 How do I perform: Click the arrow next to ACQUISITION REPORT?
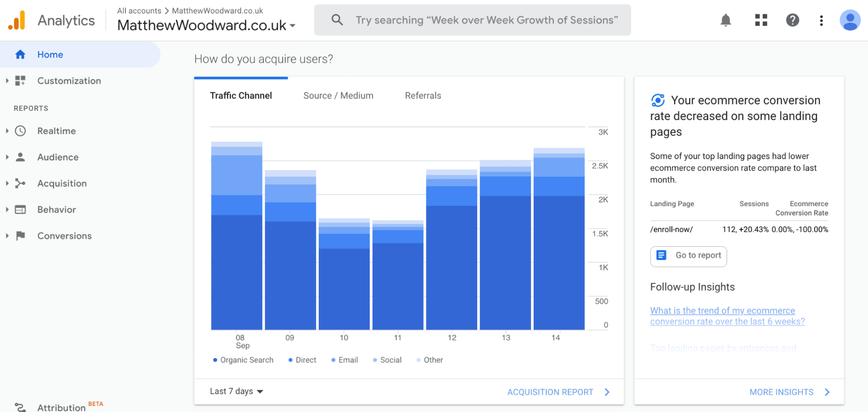coord(607,392)
